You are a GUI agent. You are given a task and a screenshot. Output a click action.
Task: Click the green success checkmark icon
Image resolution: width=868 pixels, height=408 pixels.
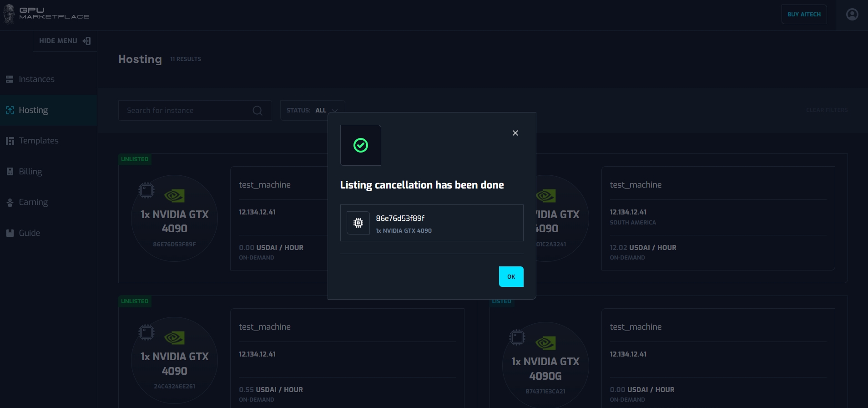[x=360, y=145]
